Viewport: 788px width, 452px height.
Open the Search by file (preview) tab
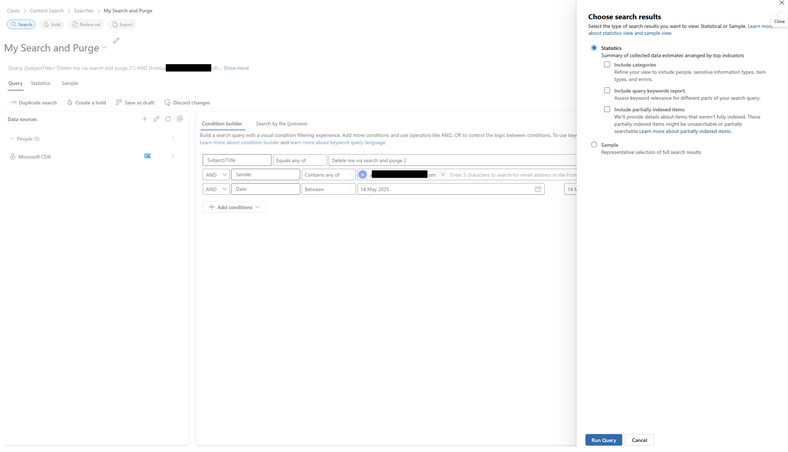click(281, 123)
